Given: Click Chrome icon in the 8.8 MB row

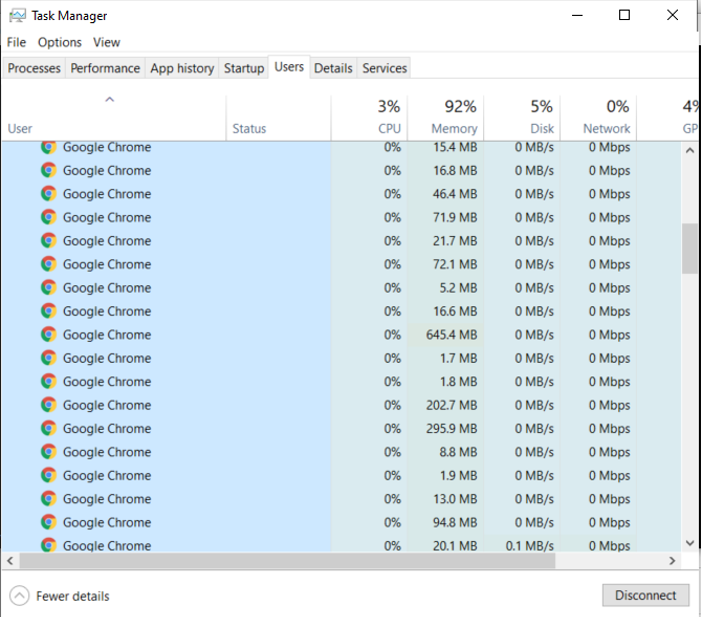Looking at the screenshot, I should click(49, 452).
